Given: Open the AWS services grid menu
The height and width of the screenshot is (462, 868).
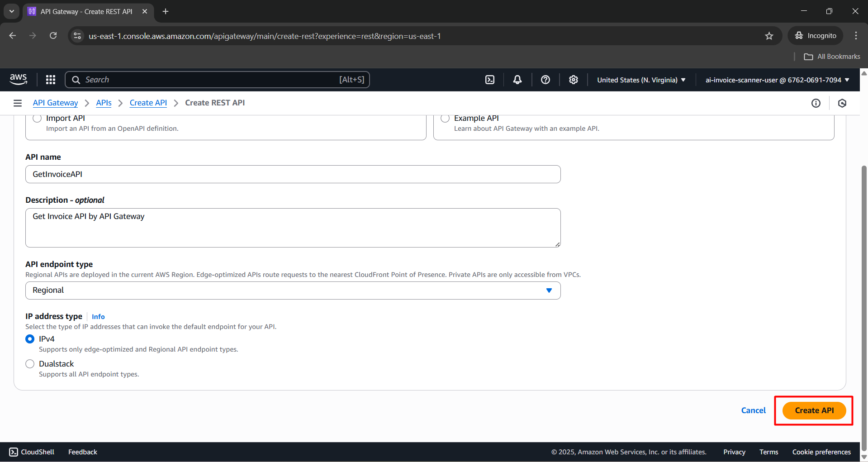Looking at the screenshot, I should tap(50, 79).
